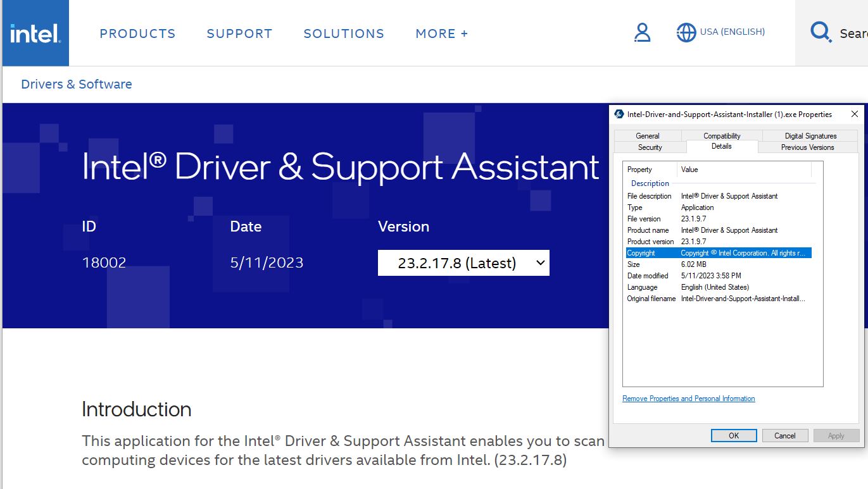Select the Security tab

coord(650,147)
